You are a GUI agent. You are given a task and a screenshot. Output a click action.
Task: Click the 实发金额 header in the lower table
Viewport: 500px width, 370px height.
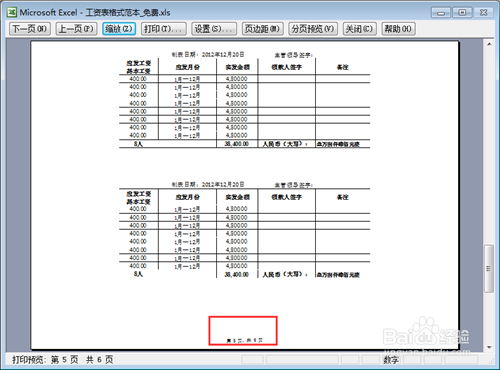237,197
